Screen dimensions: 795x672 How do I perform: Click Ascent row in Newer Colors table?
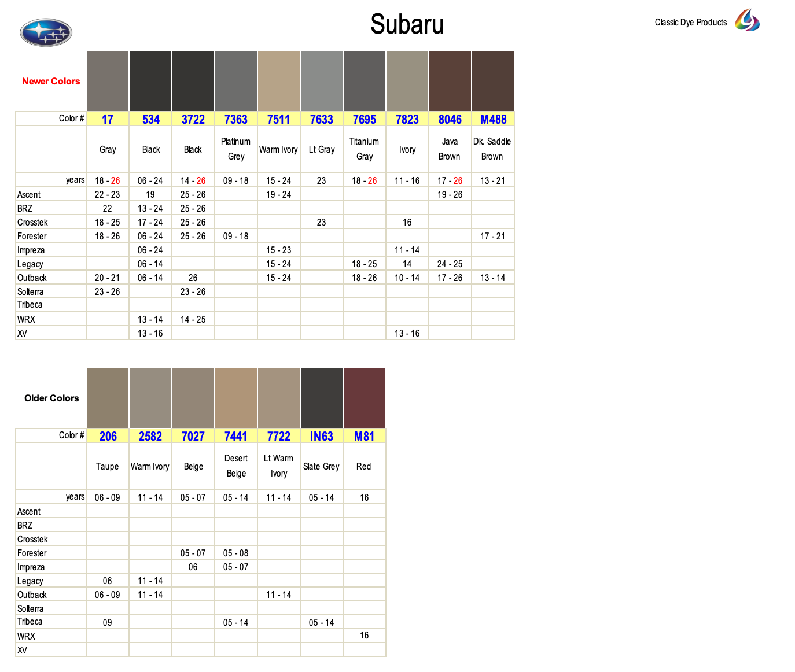click(x=265, y=195)
